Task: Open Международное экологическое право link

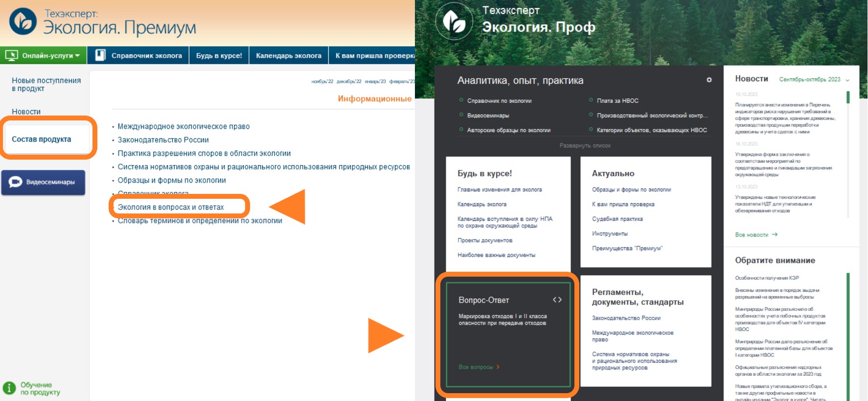Action: tap(183, 126)
